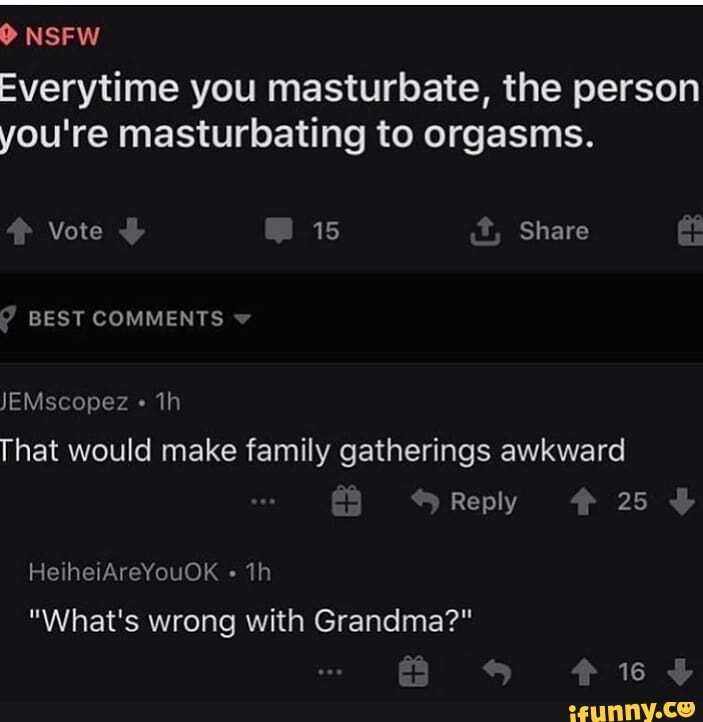Image resolution: width=703 pixels, height=722 pixels.
Task: Open HeiheiAreYouOK's user profile
Action: pyautogui.click(x=123, y=572)
